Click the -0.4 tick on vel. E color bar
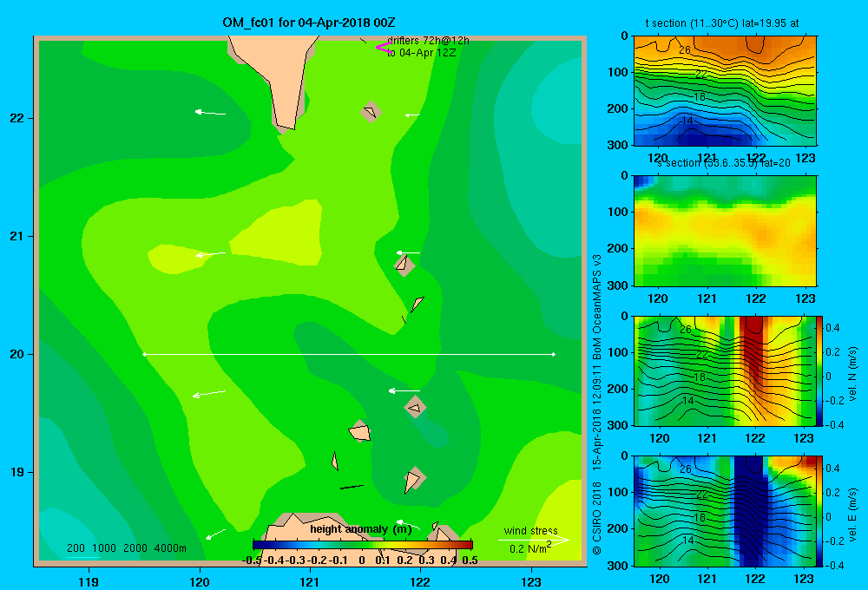This screenshot has height=590, width=868. pyautogui.click(x=834, y=565)
